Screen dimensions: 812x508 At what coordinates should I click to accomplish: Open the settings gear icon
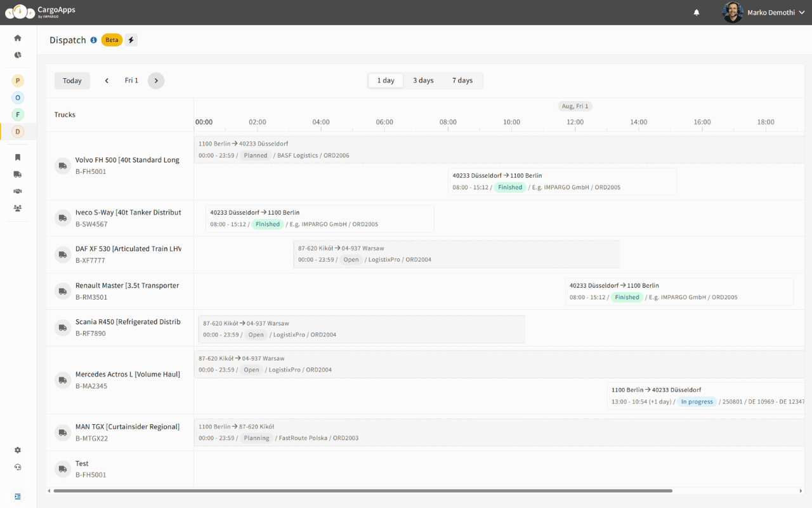(x=17, y=450)
